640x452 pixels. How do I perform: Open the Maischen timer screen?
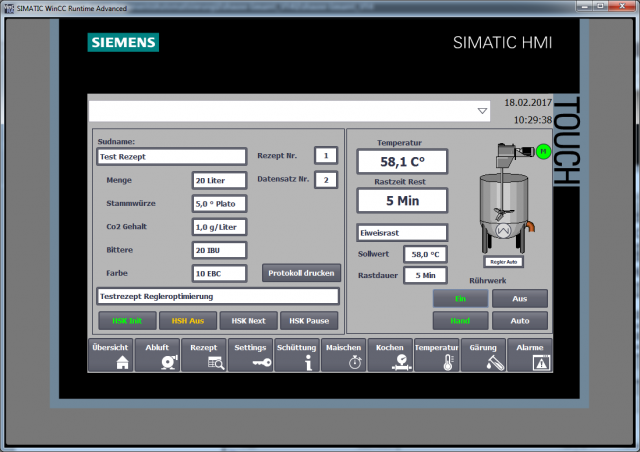343,355
